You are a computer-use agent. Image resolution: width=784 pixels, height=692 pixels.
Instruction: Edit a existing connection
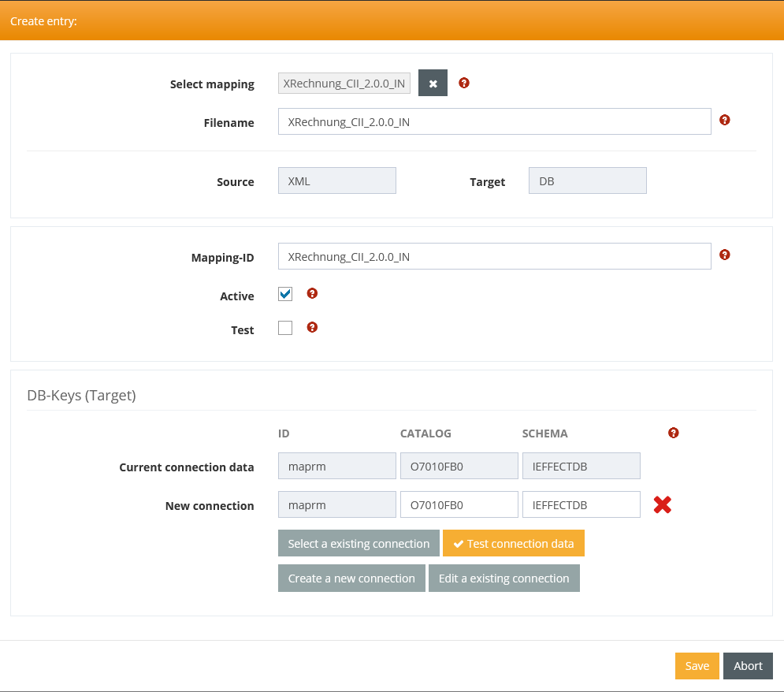point(504,578)
